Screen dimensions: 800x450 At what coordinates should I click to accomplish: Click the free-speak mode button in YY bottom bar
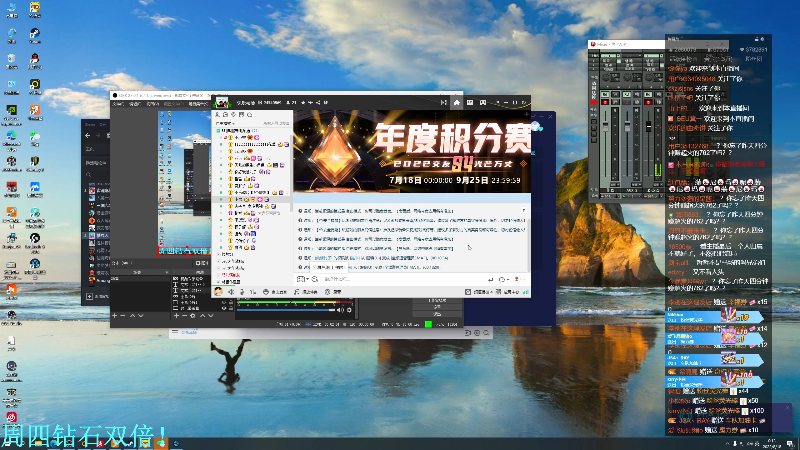pyautogui.click(x=274, y=292)
